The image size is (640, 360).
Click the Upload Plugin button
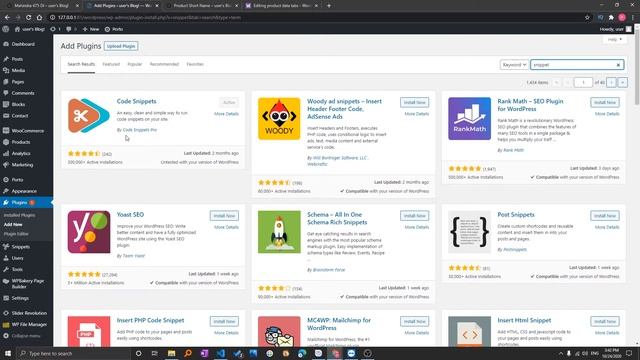coord(121,46)
